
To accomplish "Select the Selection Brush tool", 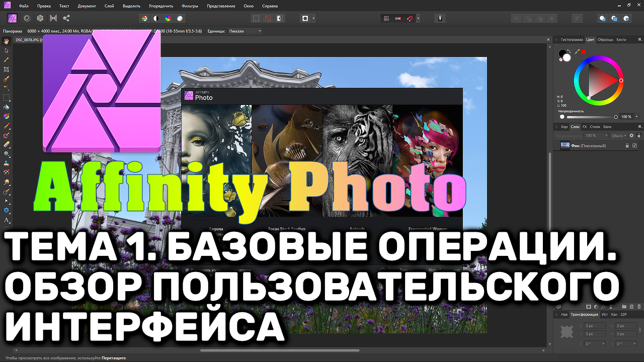I will point(7,79).
